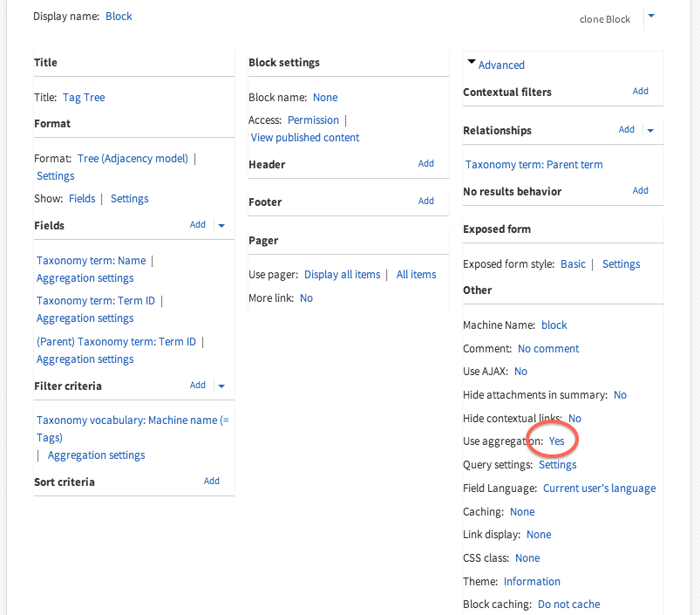The width and height of the screenshot is (700, 615).
Task: Add a header to the block
Action: click(x=426, y=163)
